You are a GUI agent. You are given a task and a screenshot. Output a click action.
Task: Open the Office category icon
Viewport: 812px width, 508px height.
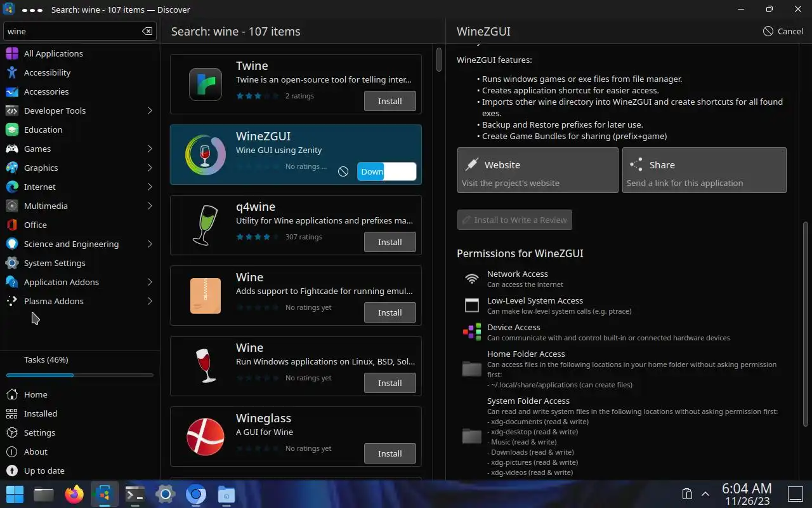pos(12,225)
